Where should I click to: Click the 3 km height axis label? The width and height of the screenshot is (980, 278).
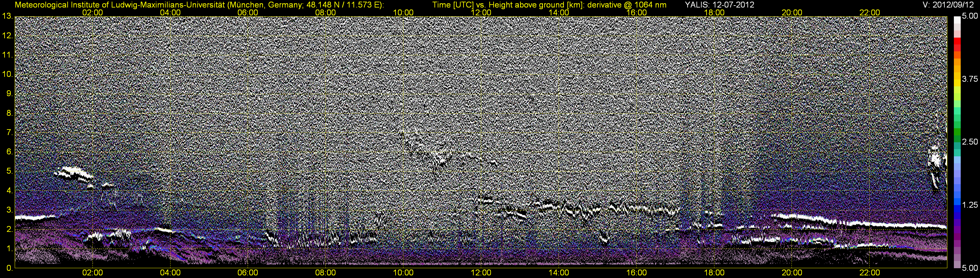click(x=9, y=210)
